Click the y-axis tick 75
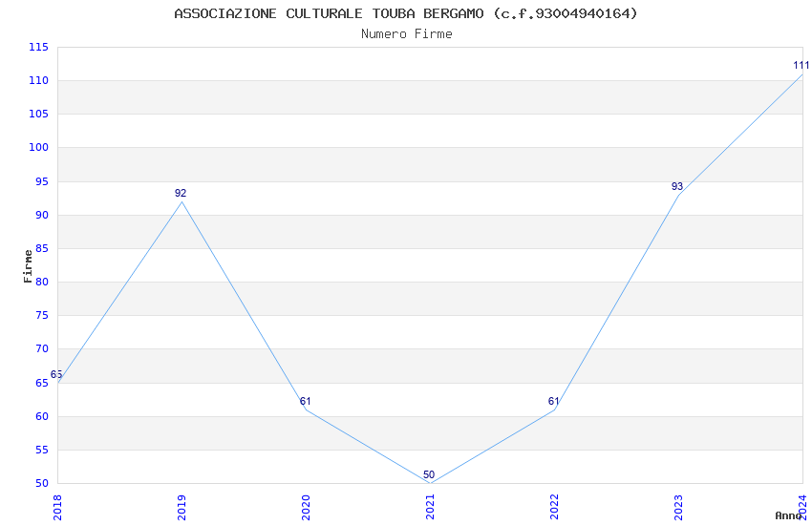The height and width of the screenshot is (525, 812). 42,315
